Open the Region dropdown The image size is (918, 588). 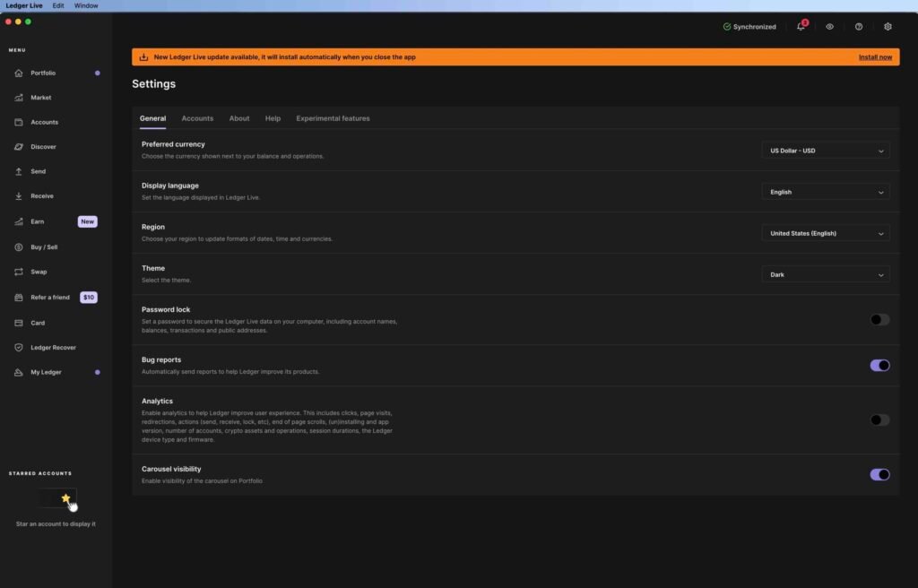826,233
